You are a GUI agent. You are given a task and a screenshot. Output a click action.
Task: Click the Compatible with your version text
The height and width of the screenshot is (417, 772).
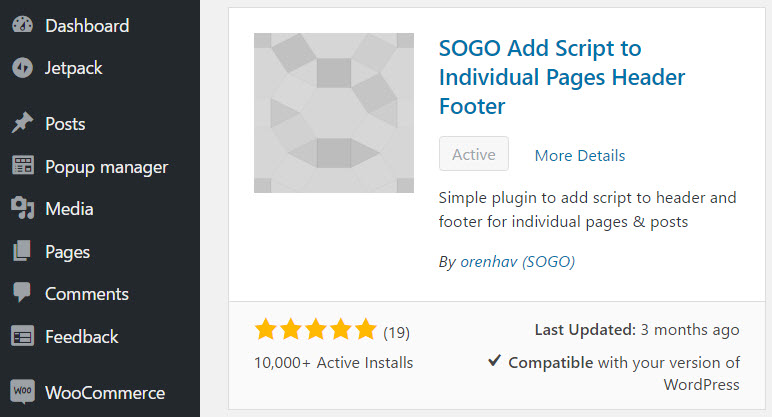(624, 373)
